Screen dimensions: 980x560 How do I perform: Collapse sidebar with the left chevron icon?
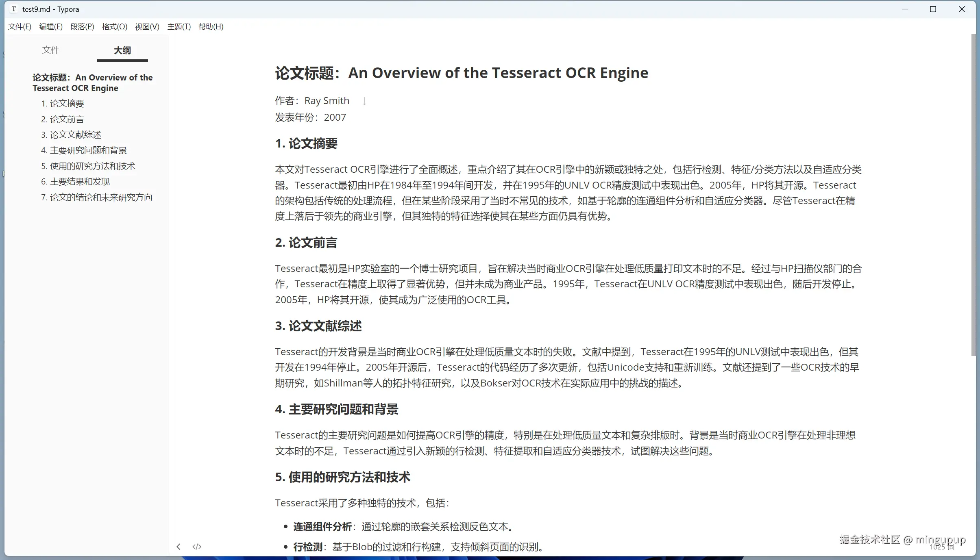pos(178,547)
